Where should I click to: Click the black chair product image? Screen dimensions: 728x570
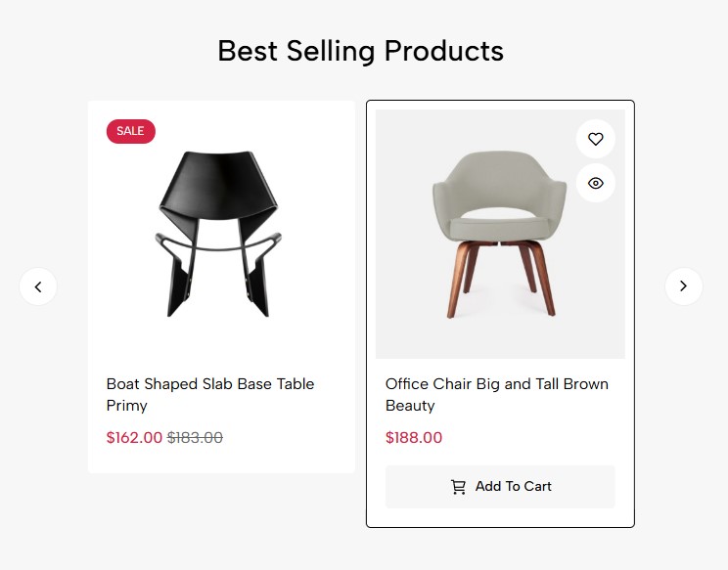(x=219, y=233)
